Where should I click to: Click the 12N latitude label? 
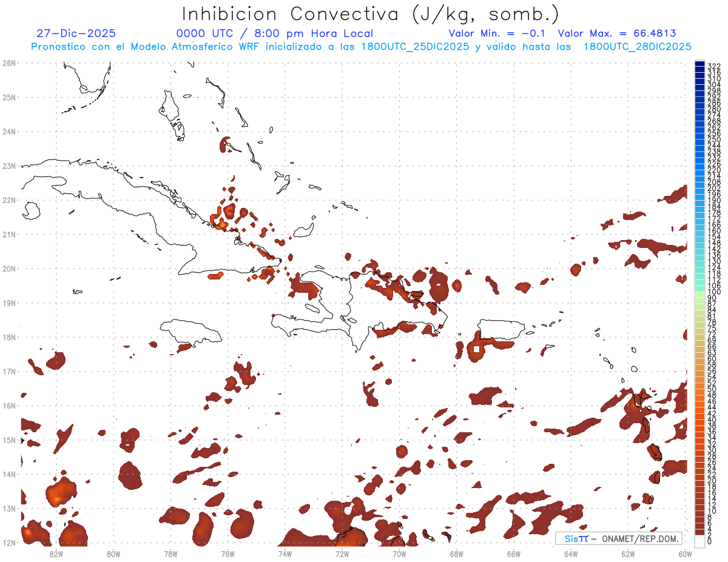click(8, 543)
